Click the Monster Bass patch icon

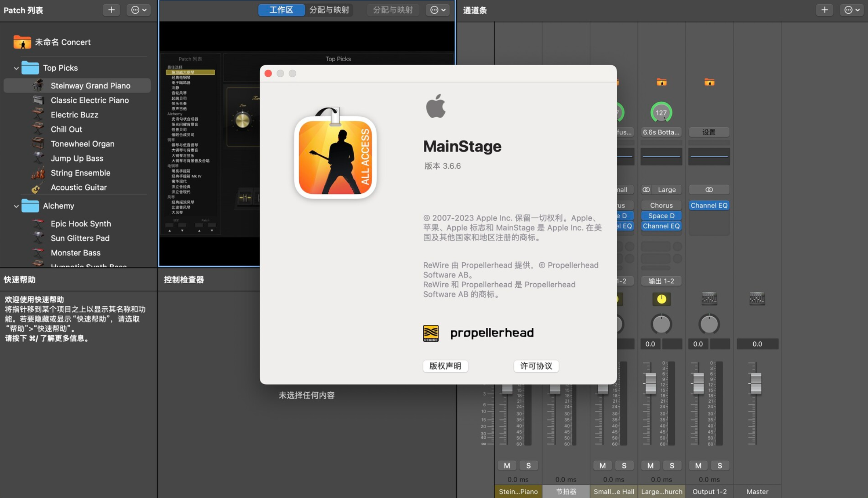[x=38, y=253]
